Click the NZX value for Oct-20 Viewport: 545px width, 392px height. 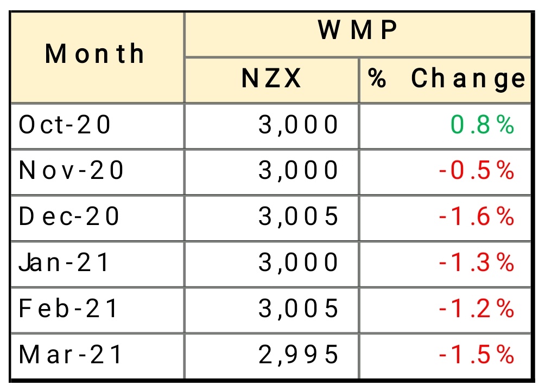[x=299, y=125]
